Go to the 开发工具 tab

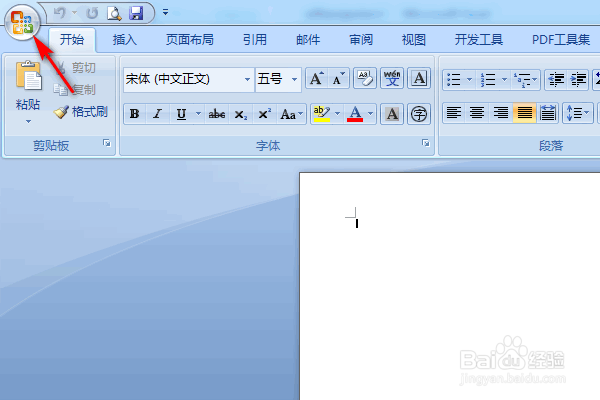tap(479, 39)
